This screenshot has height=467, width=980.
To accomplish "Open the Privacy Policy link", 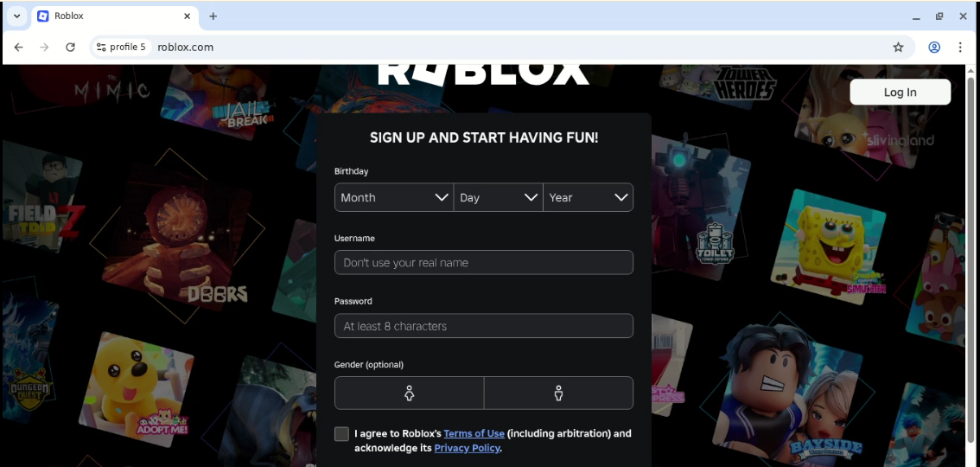I will pos(467,448).
